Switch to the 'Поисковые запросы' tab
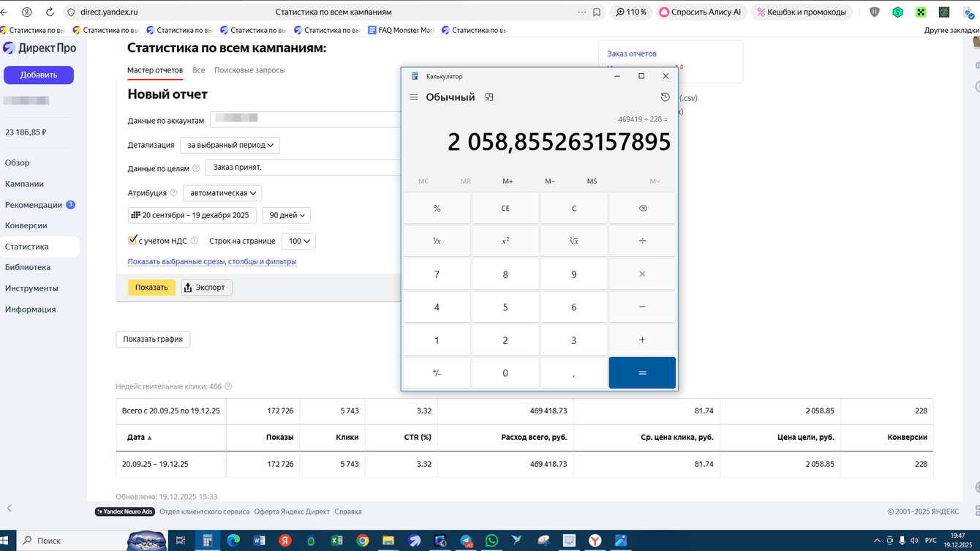980x551 pixels. point(249,70)
